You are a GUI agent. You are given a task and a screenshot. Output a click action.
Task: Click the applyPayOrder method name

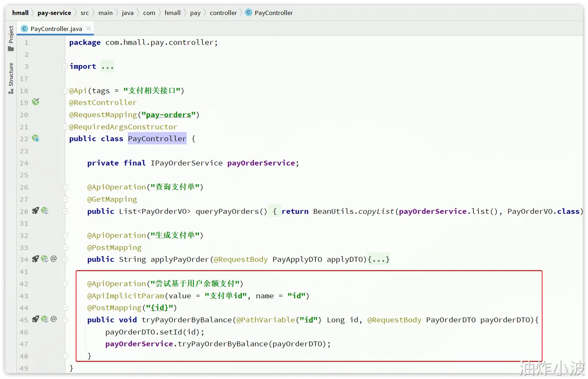pyautogui.click(x=180, y=259)
